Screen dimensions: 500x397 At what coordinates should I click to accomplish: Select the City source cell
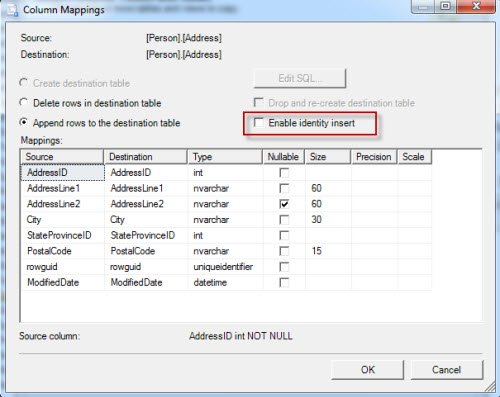(x=63, y=220)
